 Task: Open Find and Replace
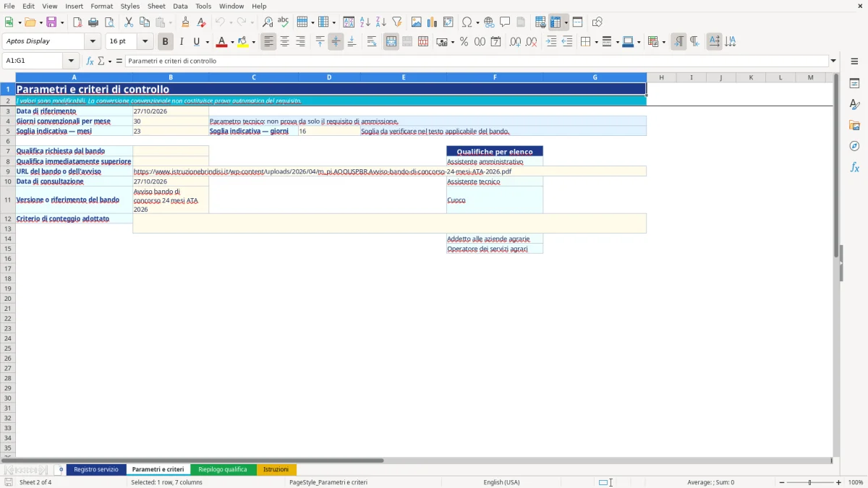coord(268,22)
